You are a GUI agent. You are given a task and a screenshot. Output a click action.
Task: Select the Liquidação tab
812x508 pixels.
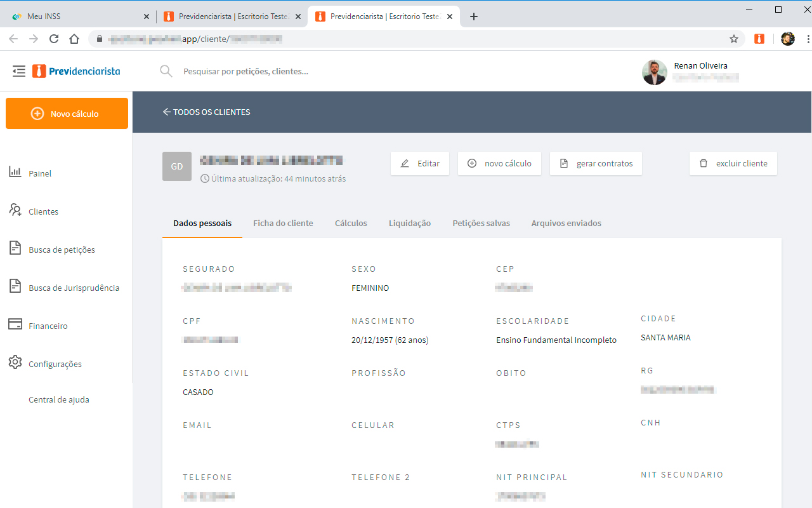tap(409, 223)
